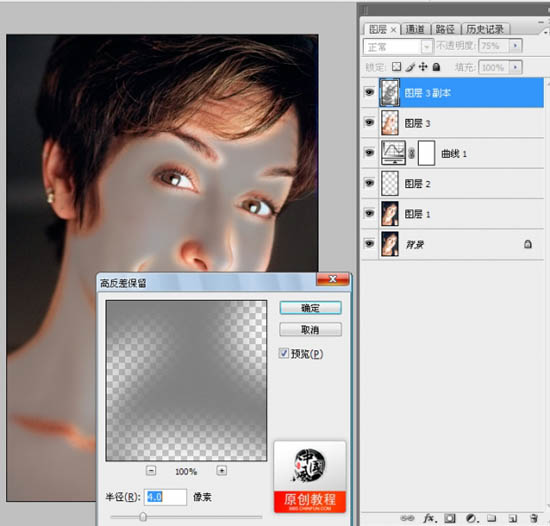The image size is (550, 526).
Task: Click the link layers icon at panel bottom
Action: coord(407,518)
